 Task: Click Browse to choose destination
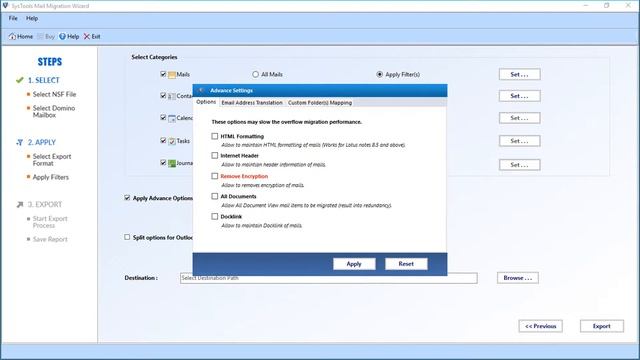[518, 278]
